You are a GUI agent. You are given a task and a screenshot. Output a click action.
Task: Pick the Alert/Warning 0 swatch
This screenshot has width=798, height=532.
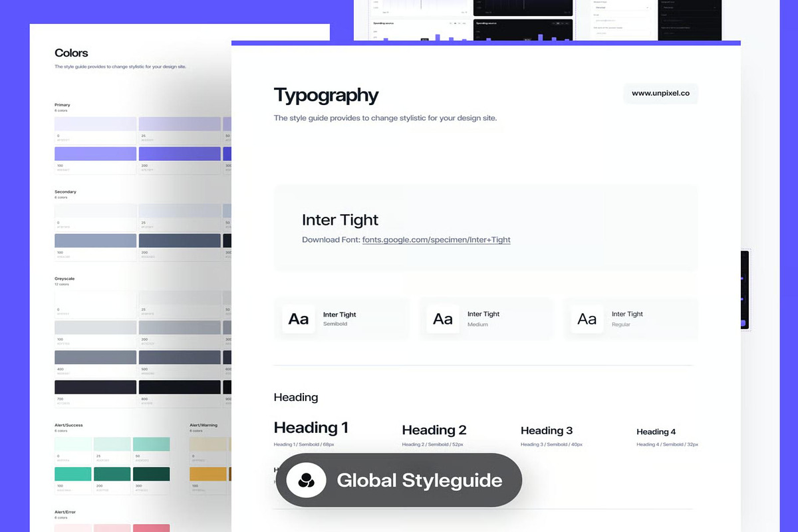pos(208,444)
